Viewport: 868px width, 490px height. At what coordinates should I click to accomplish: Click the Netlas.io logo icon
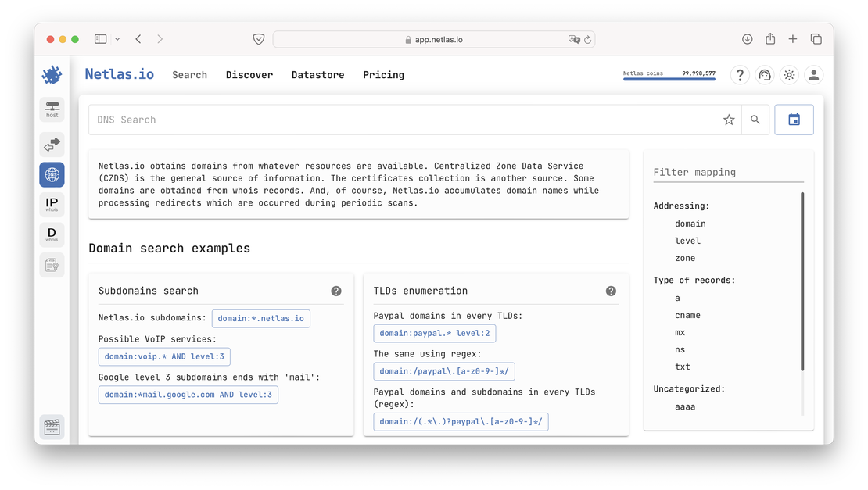pos(52,74)
